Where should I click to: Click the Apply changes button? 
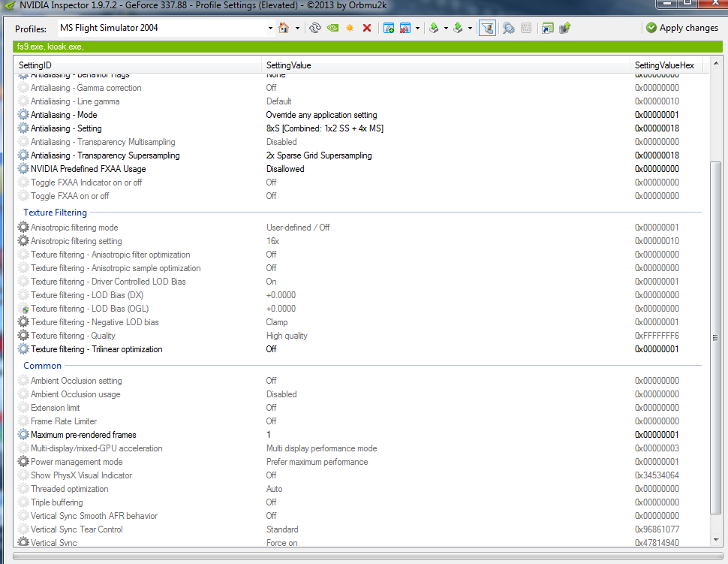[682, 28]
